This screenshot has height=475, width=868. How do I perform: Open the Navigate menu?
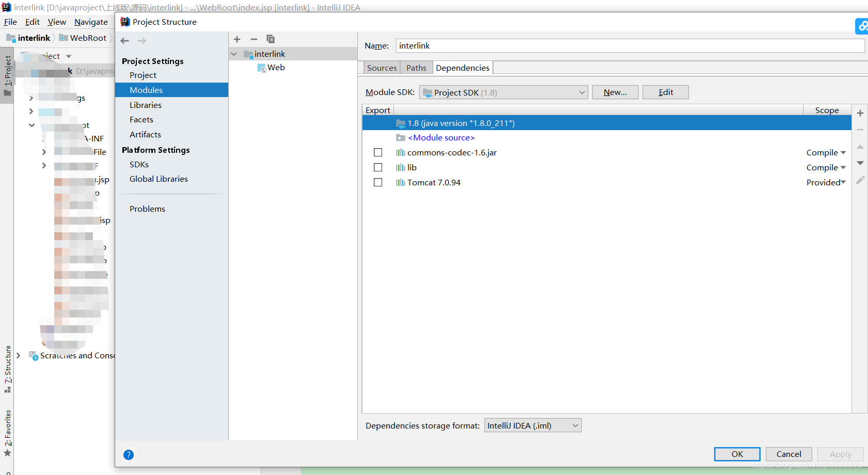(x=91, y=22)
